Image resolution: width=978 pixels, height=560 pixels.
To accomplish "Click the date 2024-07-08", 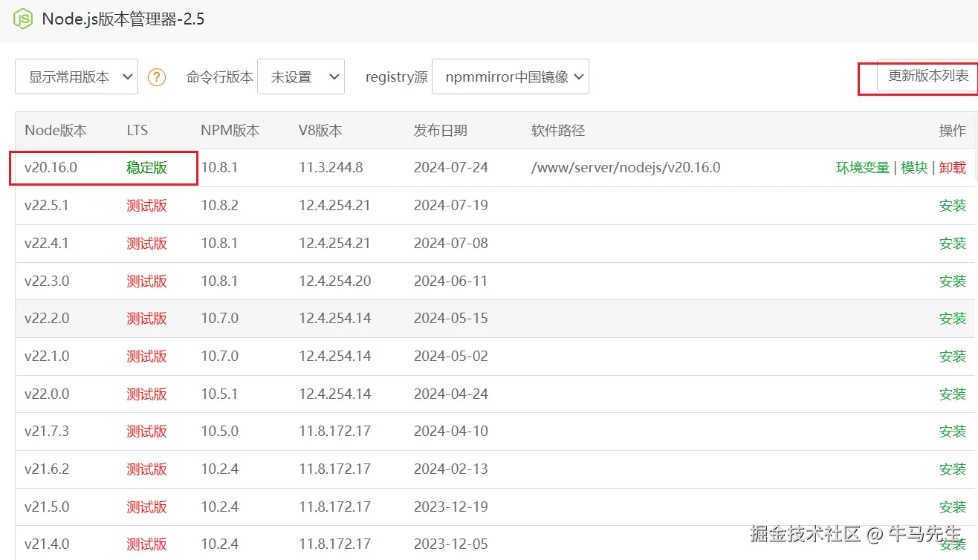I will (x=451, y=244).
